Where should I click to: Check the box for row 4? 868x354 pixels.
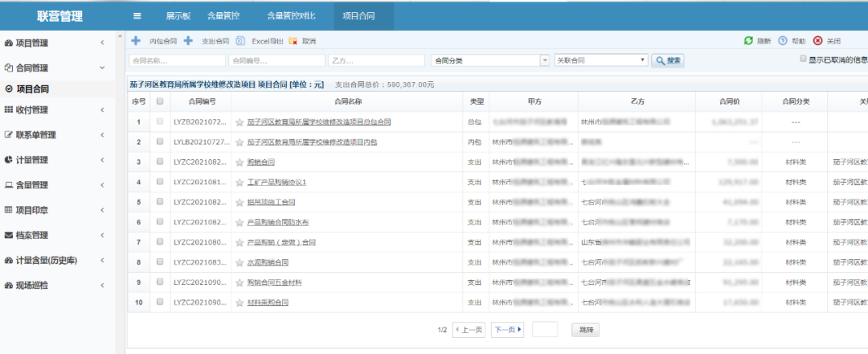click(160, 182)
